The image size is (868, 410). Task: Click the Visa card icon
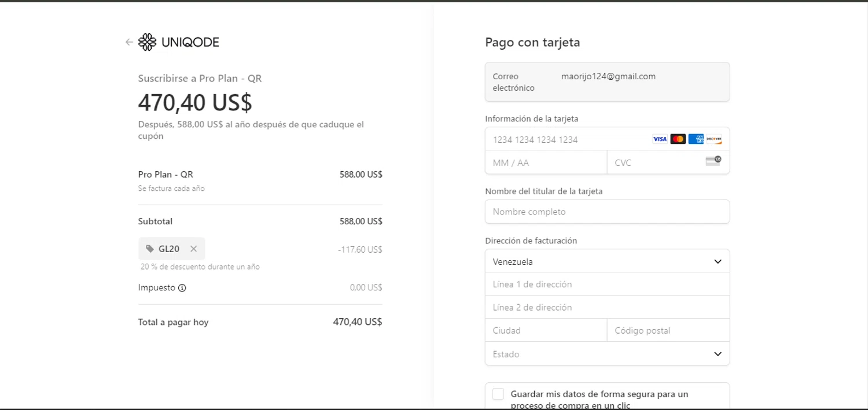[660, 139]
